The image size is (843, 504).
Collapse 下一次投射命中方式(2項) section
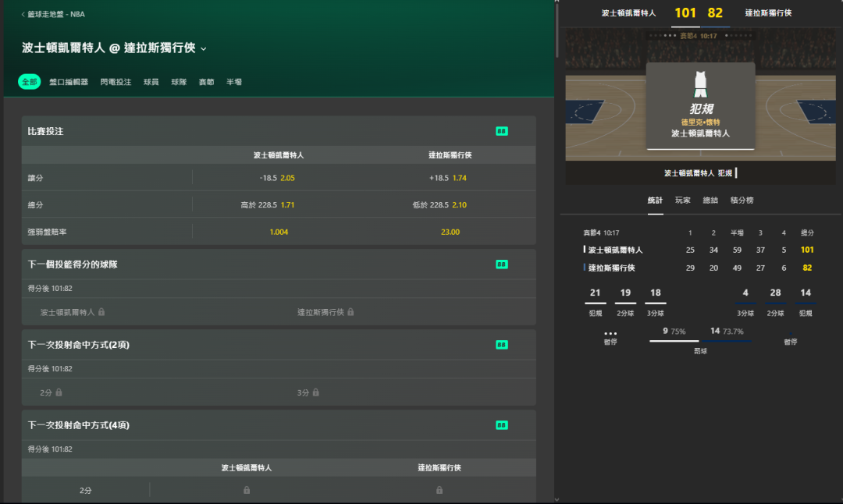coord(279,345)
